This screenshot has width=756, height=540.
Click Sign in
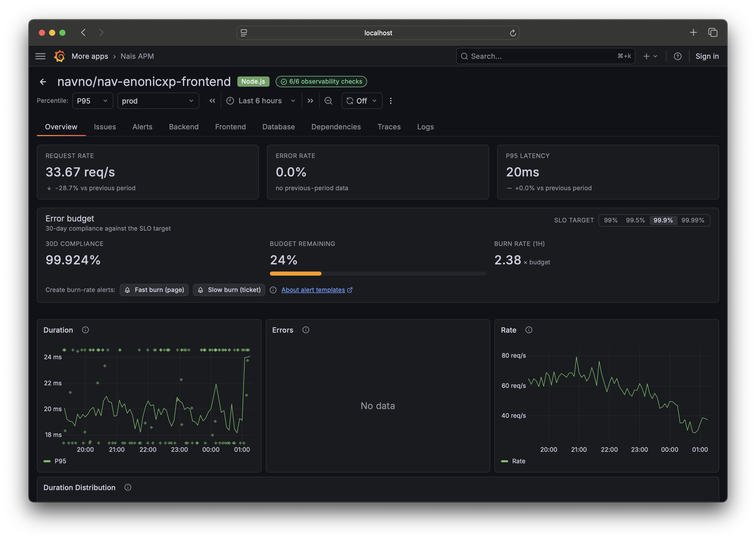[x=707, y=56]
